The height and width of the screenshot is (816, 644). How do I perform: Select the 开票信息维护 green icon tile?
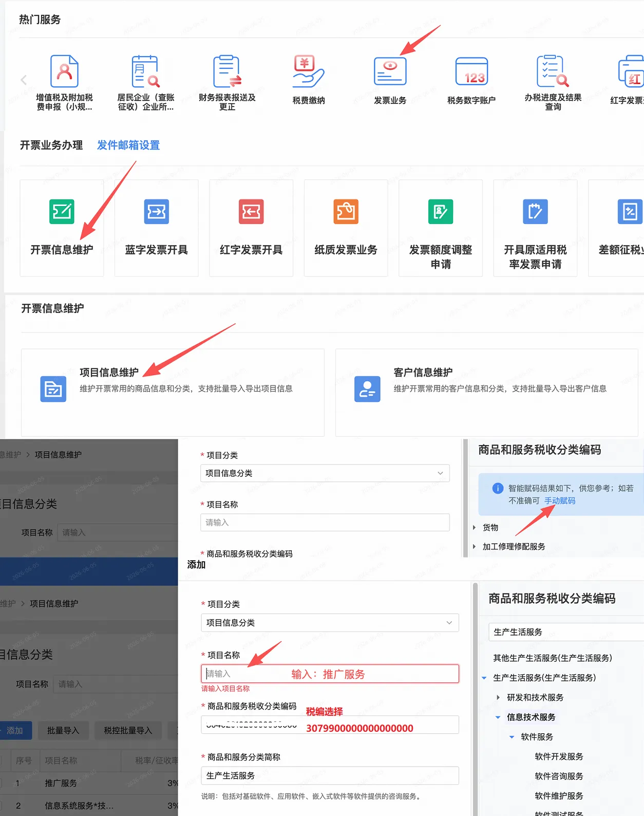(62, 228)
